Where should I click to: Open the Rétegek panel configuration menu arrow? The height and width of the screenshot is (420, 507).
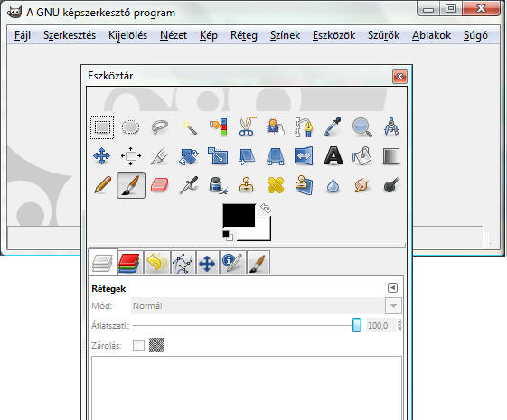[392, 287]
